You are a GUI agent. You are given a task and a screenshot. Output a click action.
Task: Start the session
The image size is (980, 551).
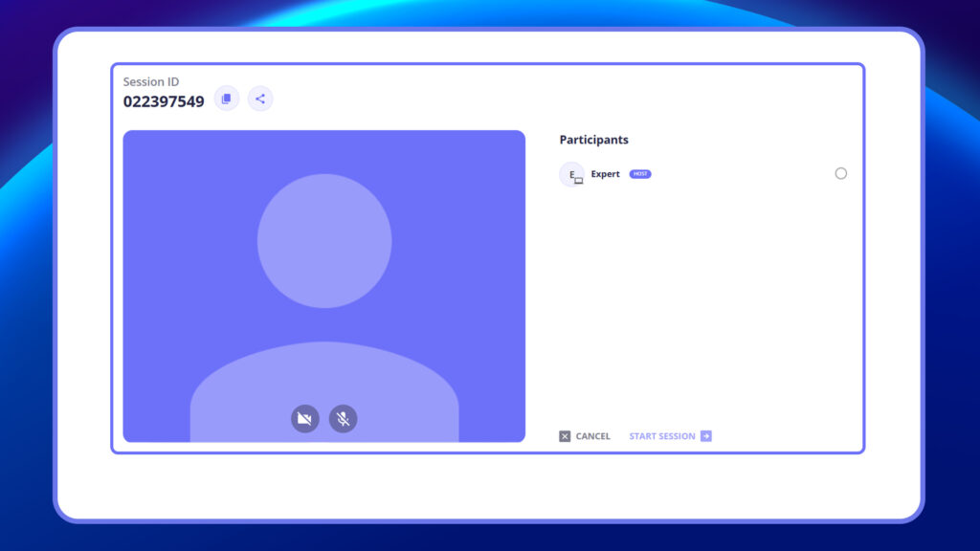point(670,436)
